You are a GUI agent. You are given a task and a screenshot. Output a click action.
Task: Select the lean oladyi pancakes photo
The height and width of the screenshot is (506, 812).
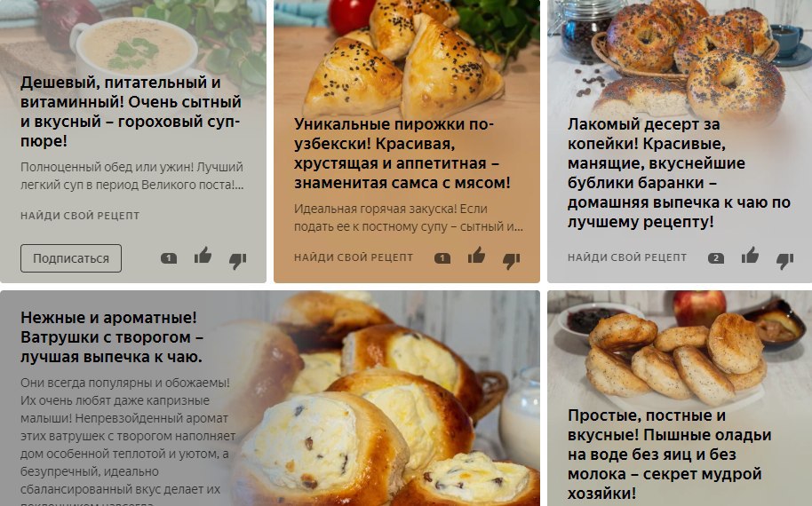[680, 352]
